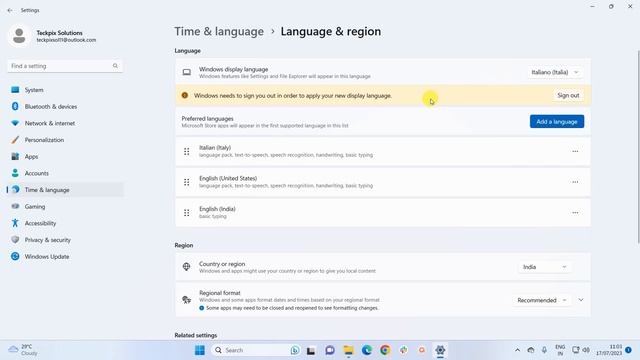Viewport: 640px width, 360px height.
Task: Open Windows Update settings
Action: (64, 257)
